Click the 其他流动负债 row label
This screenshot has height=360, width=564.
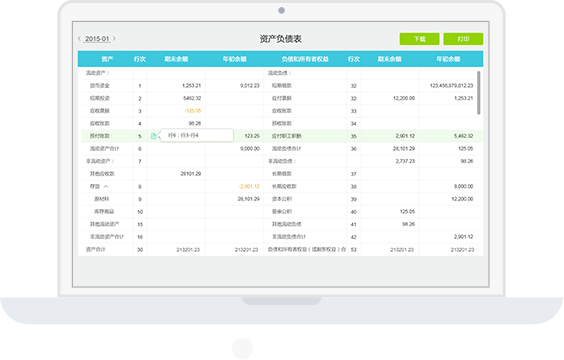point(286,224)
